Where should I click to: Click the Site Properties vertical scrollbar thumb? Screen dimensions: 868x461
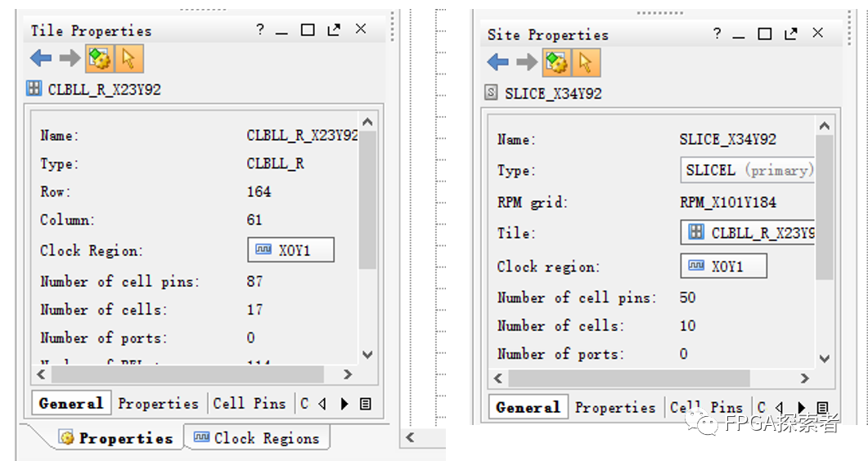click(825, 208)
